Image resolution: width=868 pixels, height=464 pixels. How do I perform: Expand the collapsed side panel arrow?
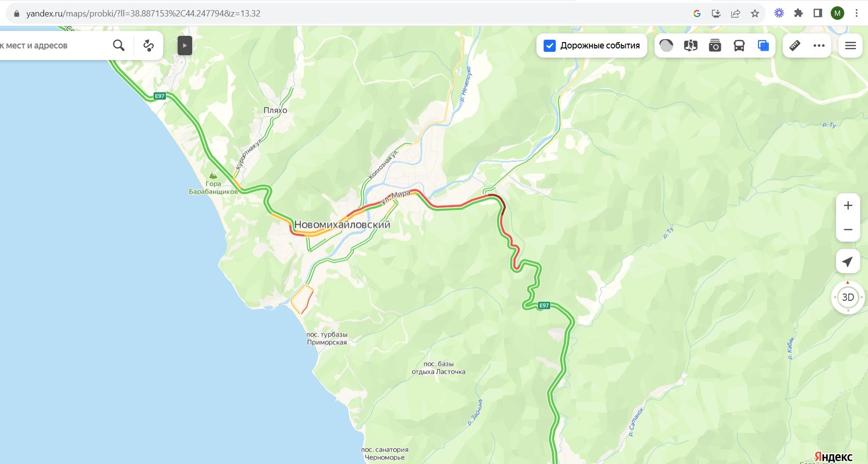(x=184, y=46)
